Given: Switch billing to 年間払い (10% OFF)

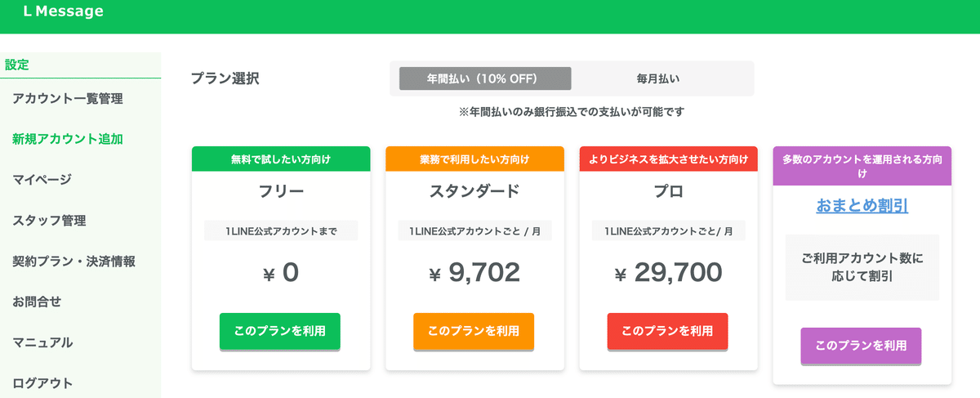Looking at the screenshot, I should pyautogui.click(x=485, y=78).
